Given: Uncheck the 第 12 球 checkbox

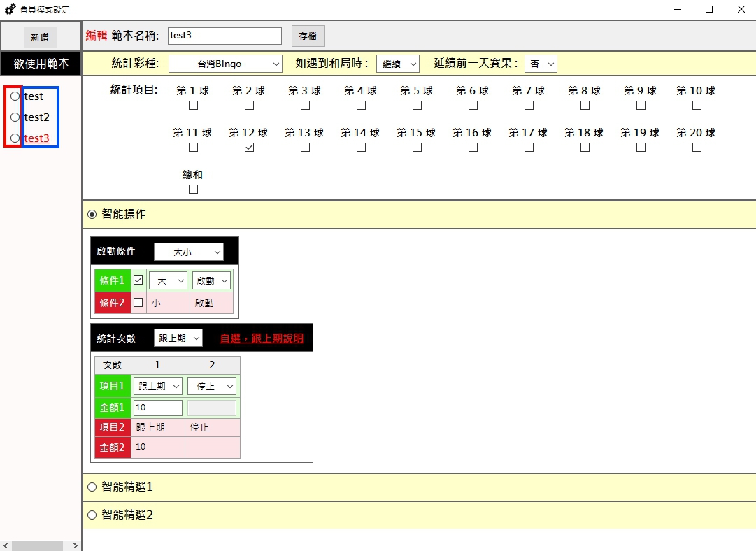Looking at the screenshot, I should 250,148.
